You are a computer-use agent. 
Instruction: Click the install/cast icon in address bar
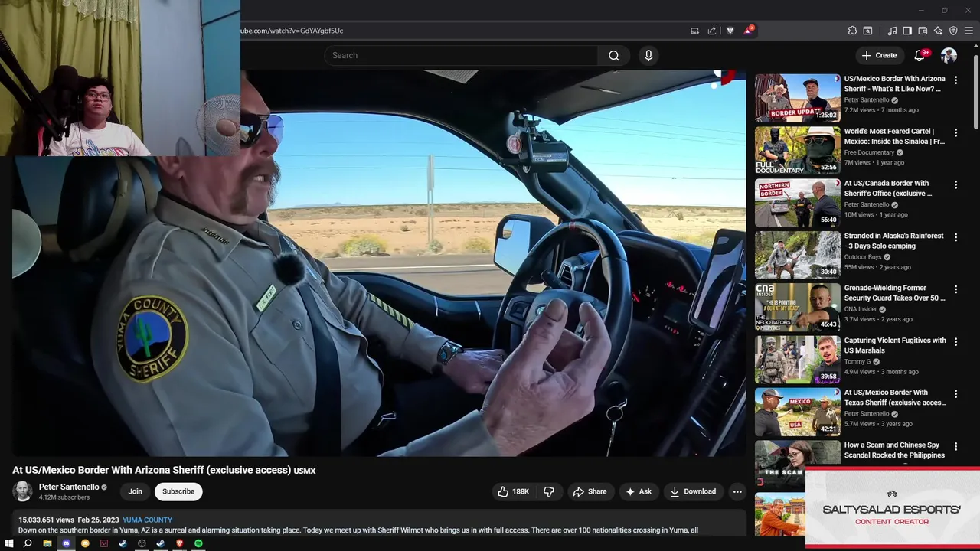pos(694,31)
